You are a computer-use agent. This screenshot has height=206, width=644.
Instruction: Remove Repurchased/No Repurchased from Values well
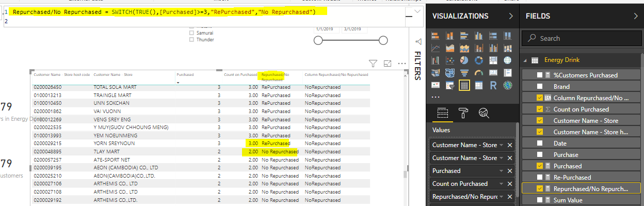point(510,197)
